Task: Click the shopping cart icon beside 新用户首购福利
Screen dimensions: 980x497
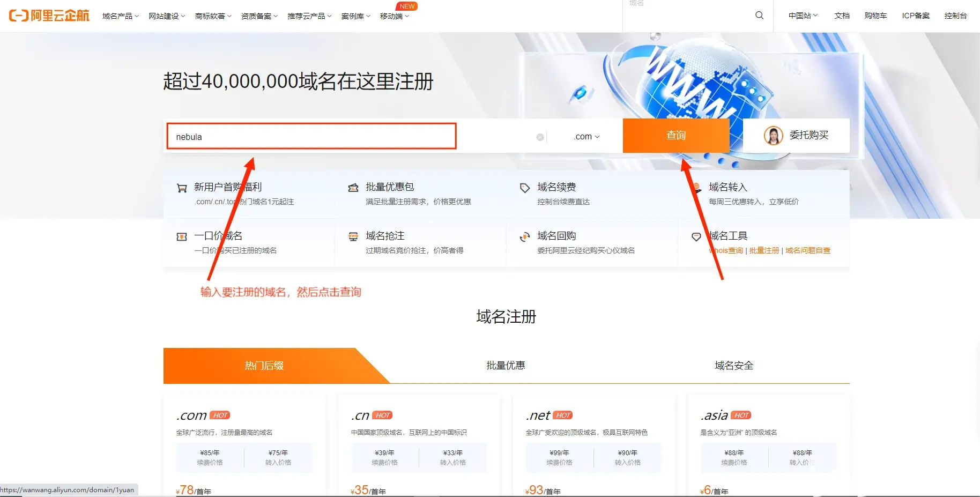Action: coord(182,188)
